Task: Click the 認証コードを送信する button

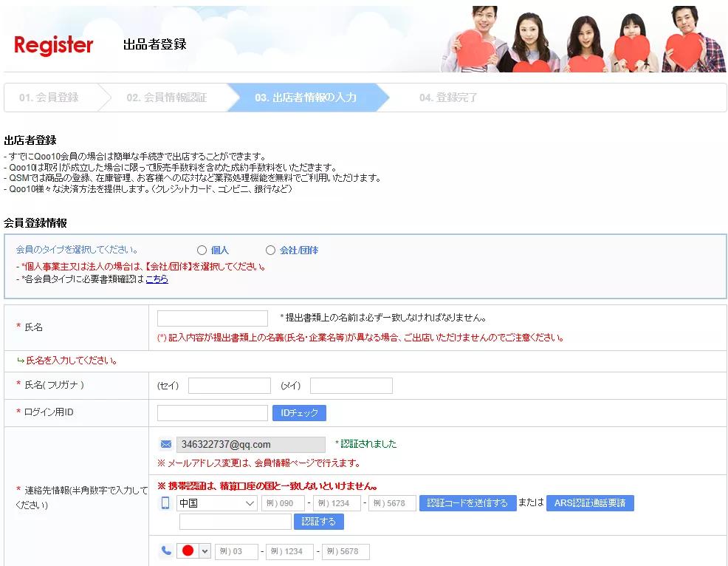Action: [x=468, y=503]
